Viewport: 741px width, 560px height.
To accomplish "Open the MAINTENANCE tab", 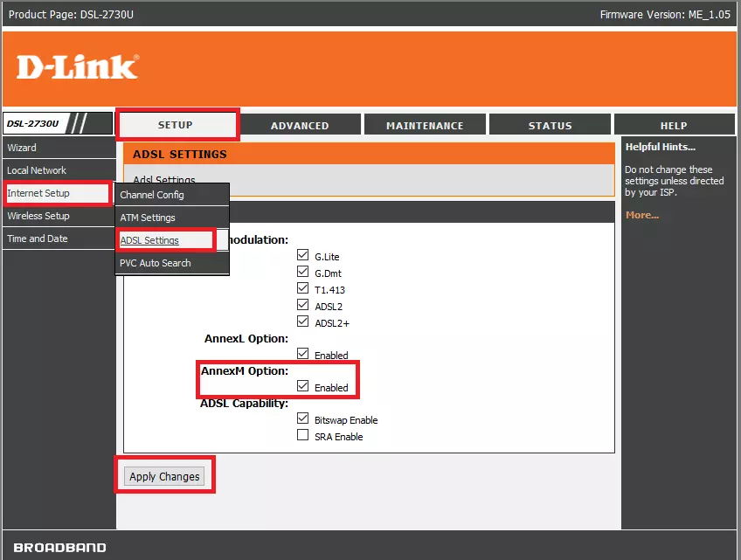I will (x=425, y=126).
